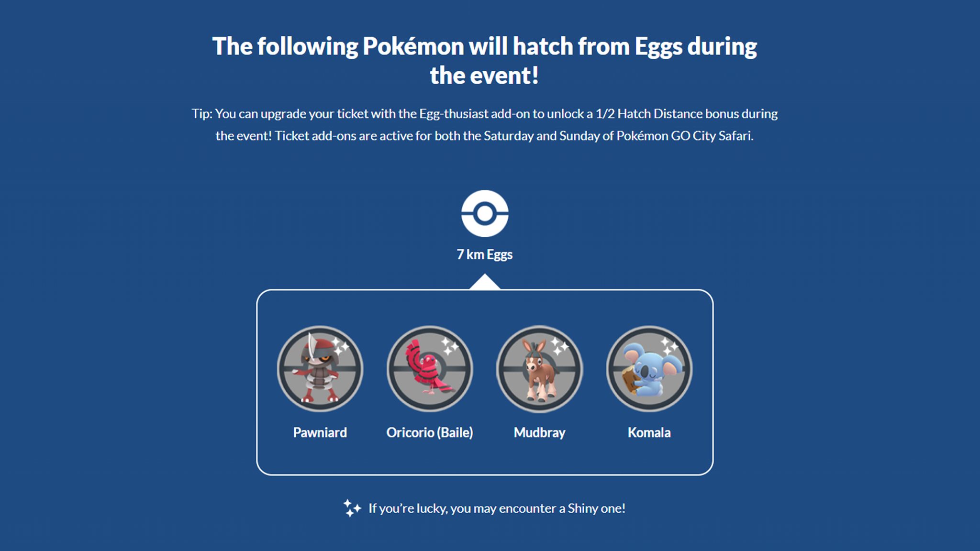Select the Pawniard Pokémon icon

click(320, 369)
